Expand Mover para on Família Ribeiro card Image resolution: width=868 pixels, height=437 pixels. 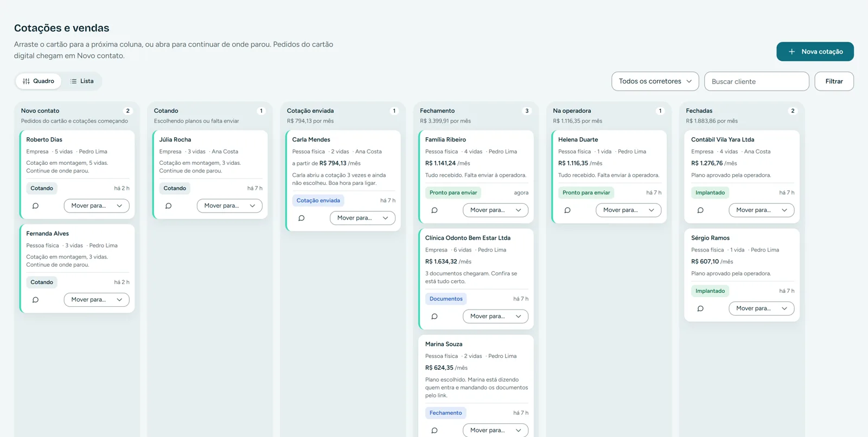pyautogui.click(x=495, y=210)
